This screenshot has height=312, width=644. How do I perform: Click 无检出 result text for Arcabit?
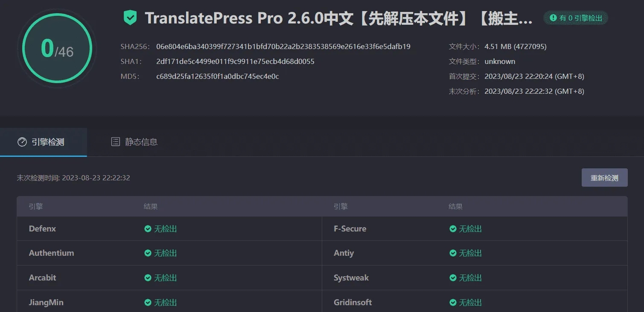coord(165,278)
